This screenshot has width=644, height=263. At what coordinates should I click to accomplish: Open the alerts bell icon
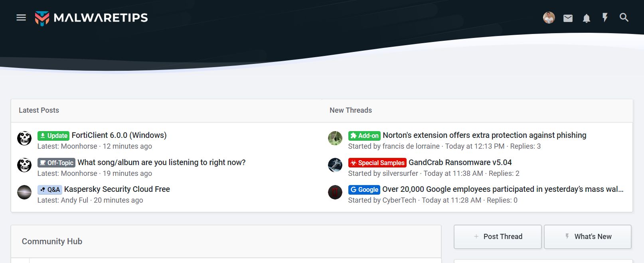click(587, 18)
